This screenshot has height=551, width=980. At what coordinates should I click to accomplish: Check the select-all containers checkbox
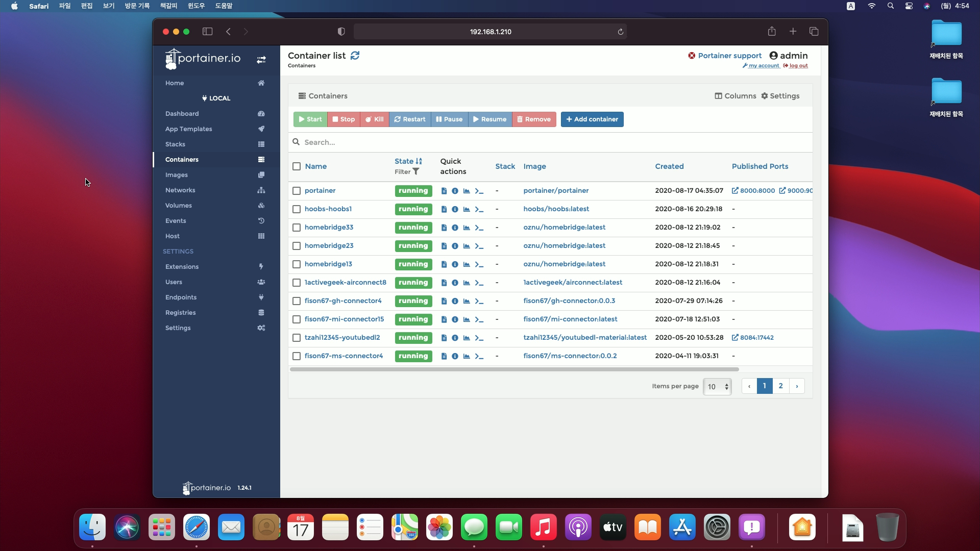coord(297,166)
